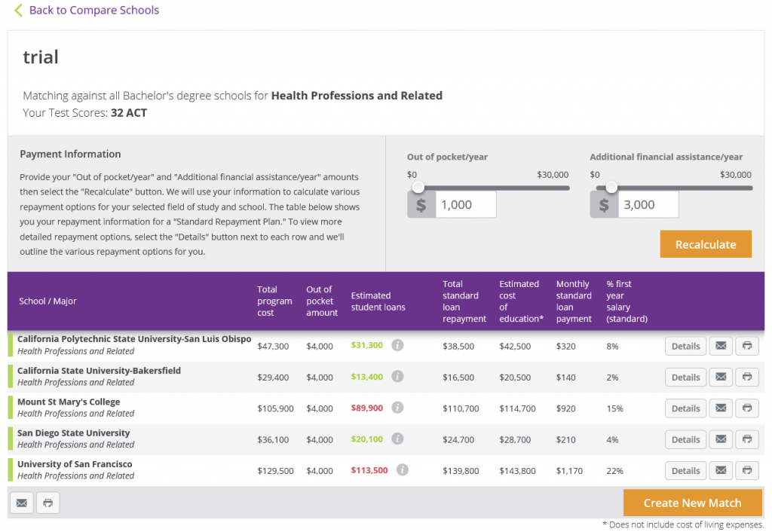Email the California State University-Bakersfield row
772x532 pixels.
pos(720,377)
